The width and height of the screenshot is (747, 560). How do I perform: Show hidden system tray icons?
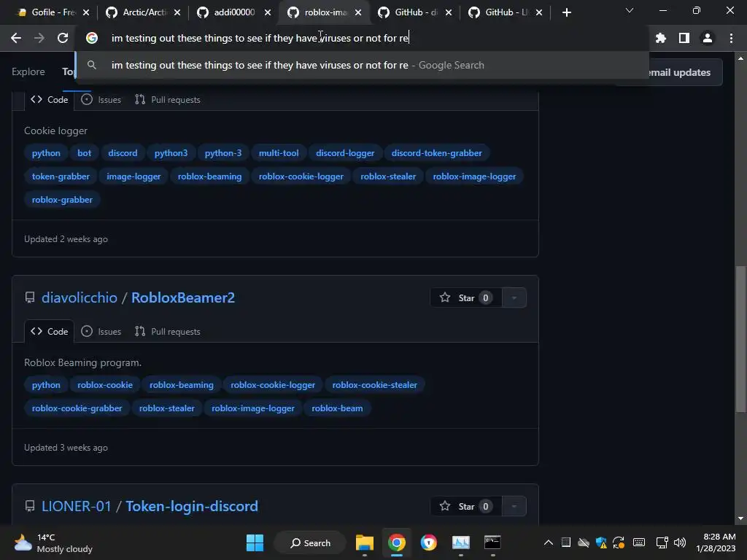click(549, 542)
